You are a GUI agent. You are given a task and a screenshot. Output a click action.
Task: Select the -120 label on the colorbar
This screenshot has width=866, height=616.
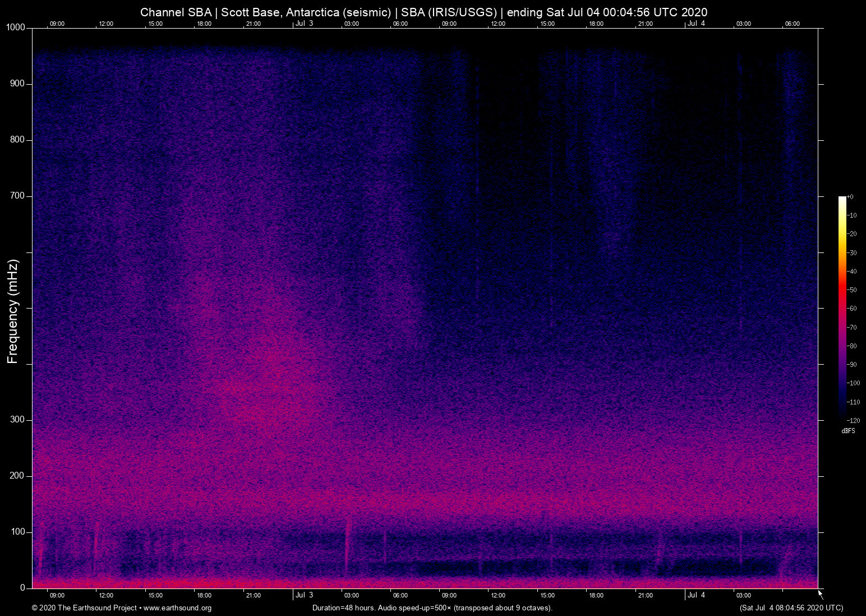click(x=854, y=420)
